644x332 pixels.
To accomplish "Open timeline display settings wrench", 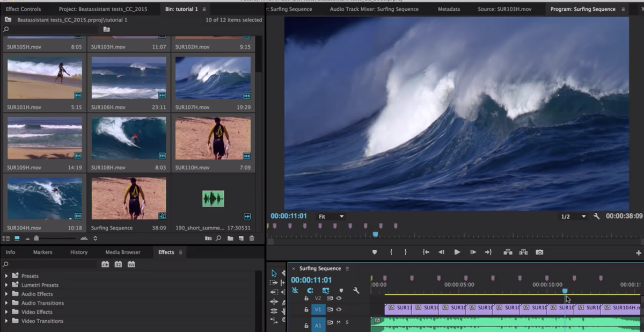I will [x=356, y=291].
